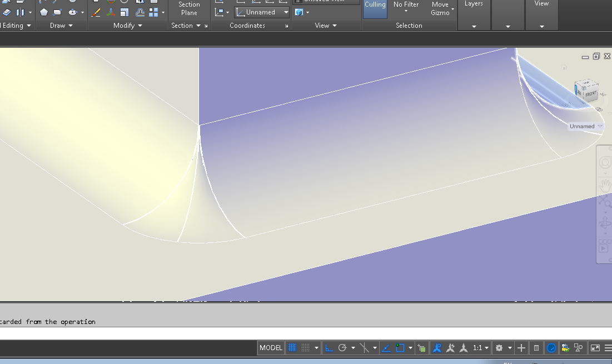
Task: Select the 3D Align triangle icon
Action: click(111, 12)
